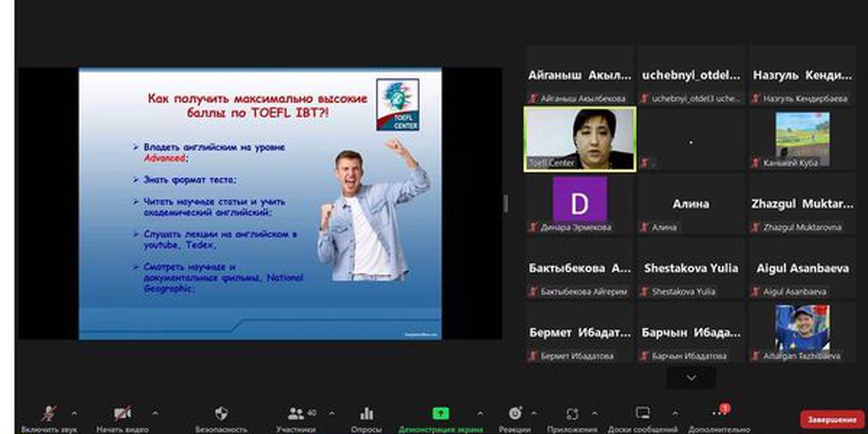Open Доски сообщений whiteboards icon

[642, 414]
